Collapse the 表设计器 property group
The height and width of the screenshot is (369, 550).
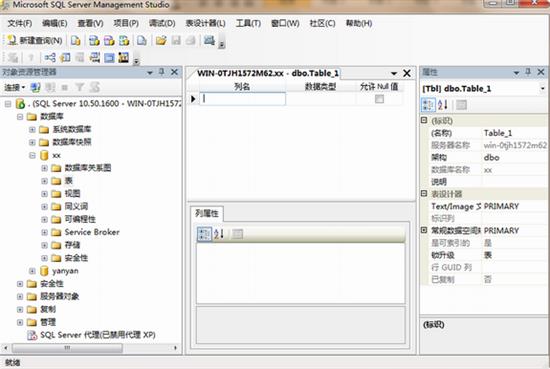424,194
